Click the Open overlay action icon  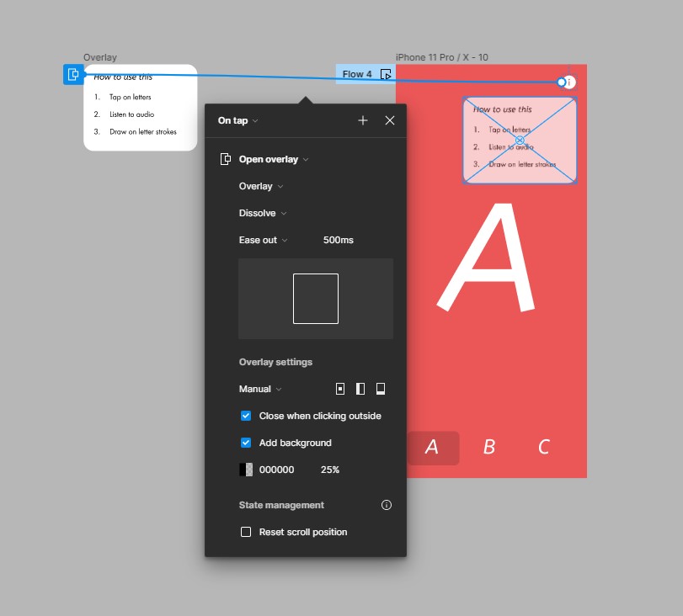tap(226, 159)
